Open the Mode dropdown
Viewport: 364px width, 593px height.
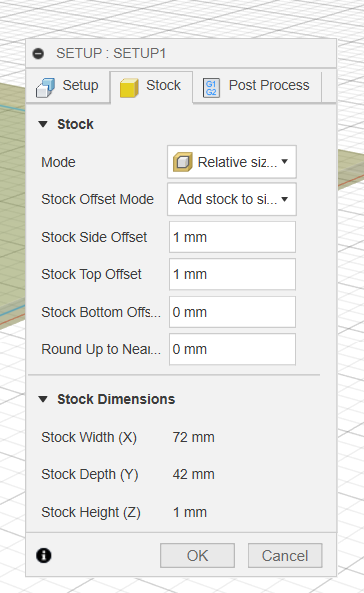coord(232,162)
